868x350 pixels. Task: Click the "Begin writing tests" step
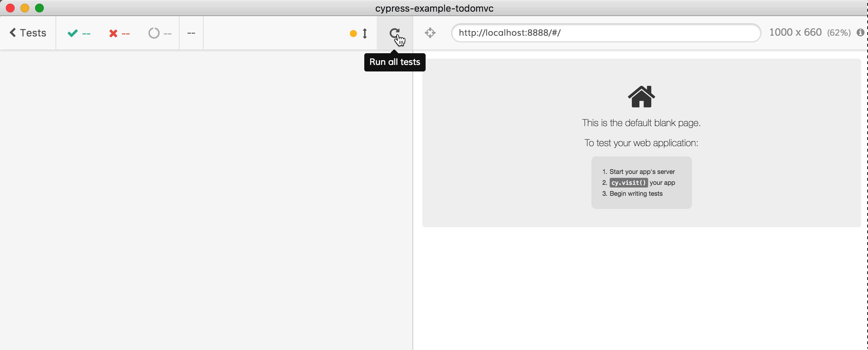[635, 194]
